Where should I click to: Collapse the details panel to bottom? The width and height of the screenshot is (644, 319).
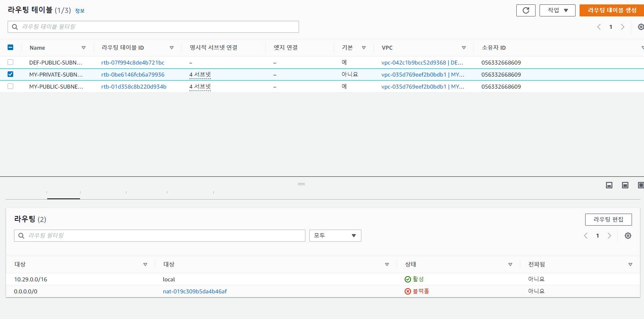(x=609, y=185)
